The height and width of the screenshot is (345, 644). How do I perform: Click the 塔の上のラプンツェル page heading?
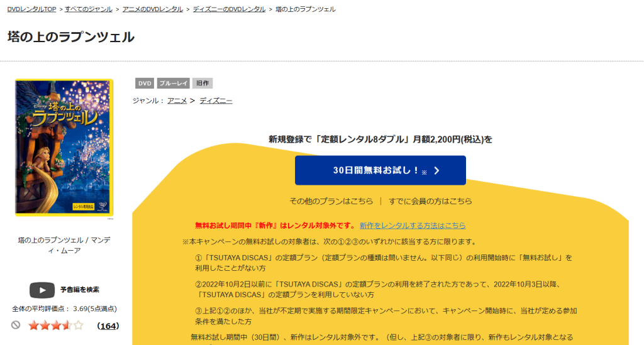pyautogui.click(x=71, y=37)
